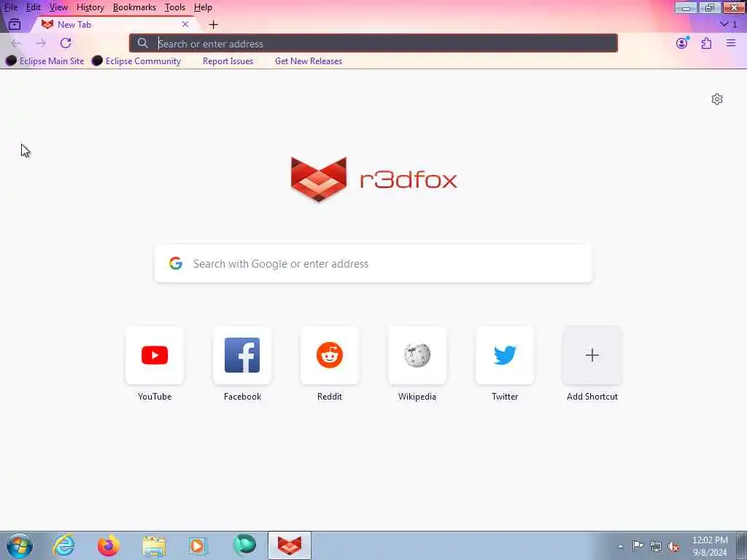747x560 pixels.
Task: Select the New Tab tab
Action: click(115, 24)
